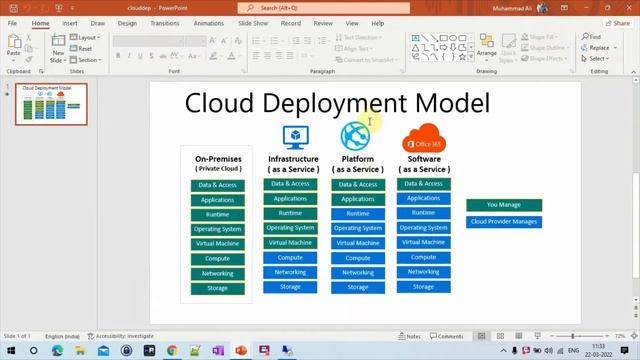Switch to Reading View in status bar
This screenshot has height=360, width=640.
(x=519, y=336)
